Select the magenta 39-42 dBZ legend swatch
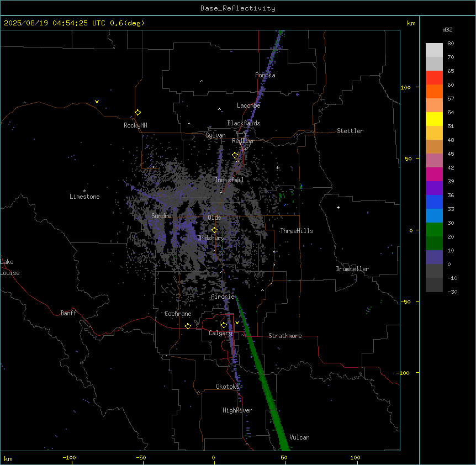The width and height of the screenshot is (476, 465). 434,174
